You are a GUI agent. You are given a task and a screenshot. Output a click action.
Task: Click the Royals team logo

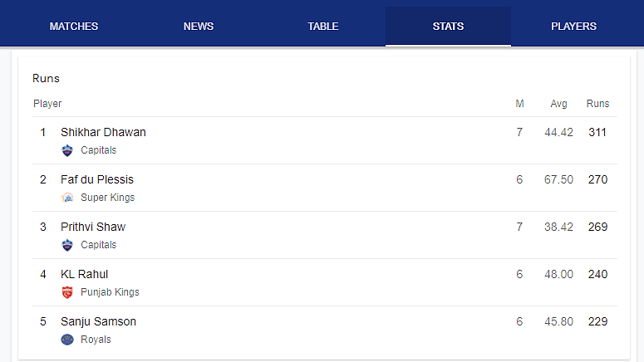tap(67, 340)
